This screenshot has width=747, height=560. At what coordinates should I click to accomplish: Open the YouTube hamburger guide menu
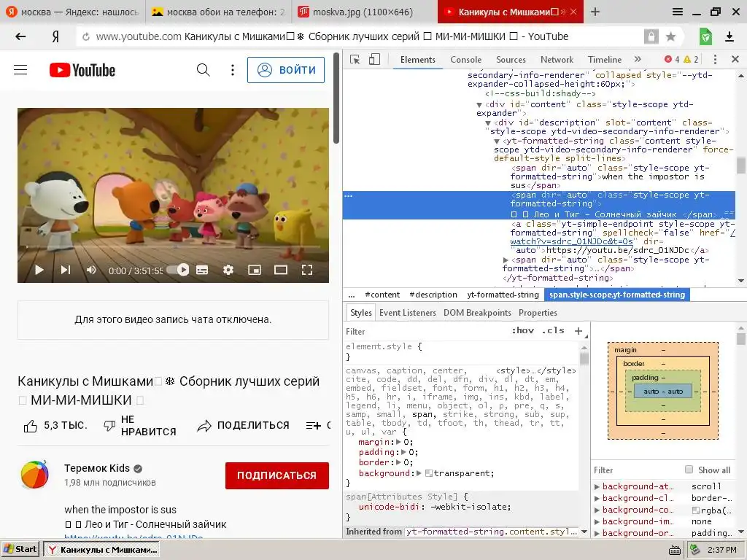point(20,70)
